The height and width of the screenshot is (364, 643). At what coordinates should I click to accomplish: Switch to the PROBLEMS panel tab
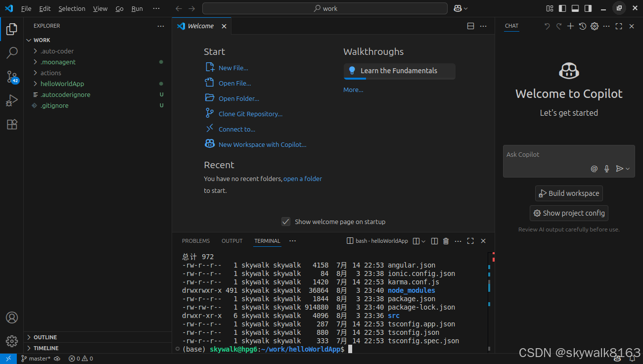[196, 241]
